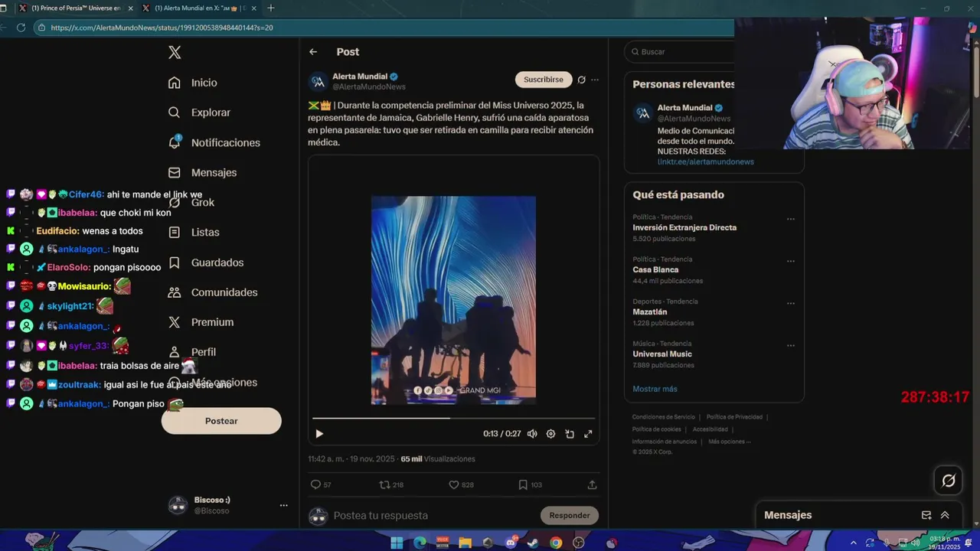
Task: Open linktr.ee/alertamundonews link
Action: click(705, 162)
